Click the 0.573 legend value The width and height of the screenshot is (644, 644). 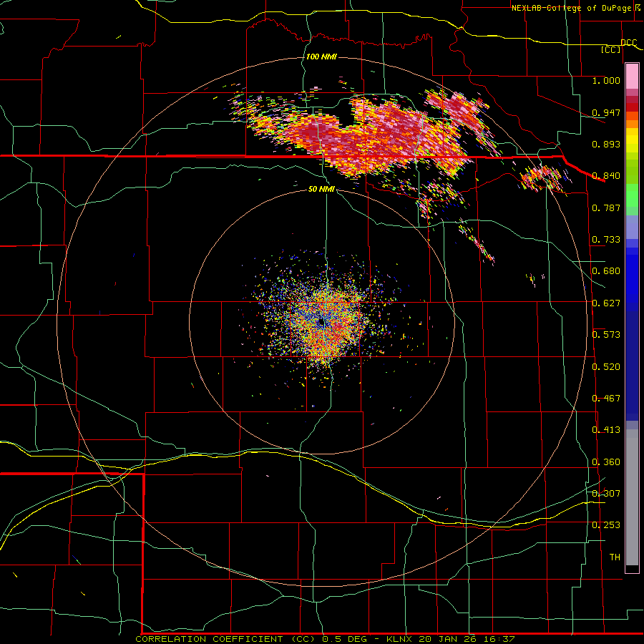[606, 335]
